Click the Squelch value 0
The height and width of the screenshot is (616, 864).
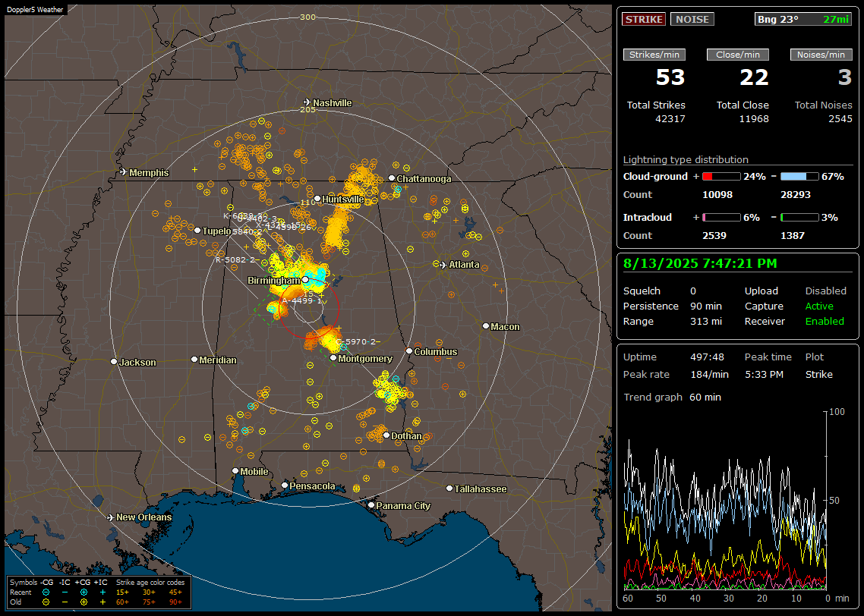(x=693, y=291)
